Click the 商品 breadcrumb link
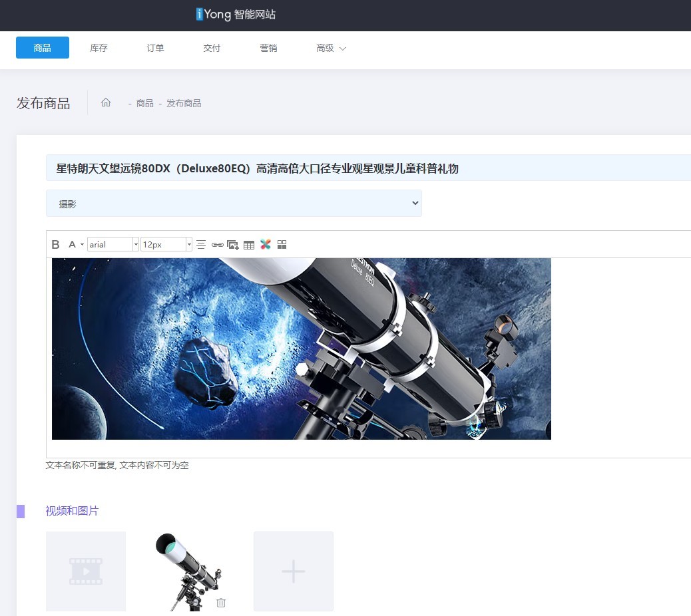 (144, 103)
